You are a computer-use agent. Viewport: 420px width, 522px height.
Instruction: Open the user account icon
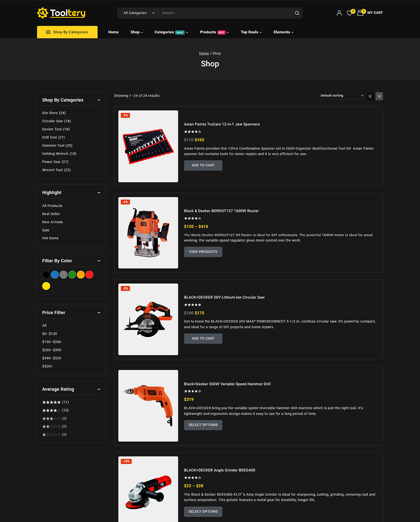point(339,13)
